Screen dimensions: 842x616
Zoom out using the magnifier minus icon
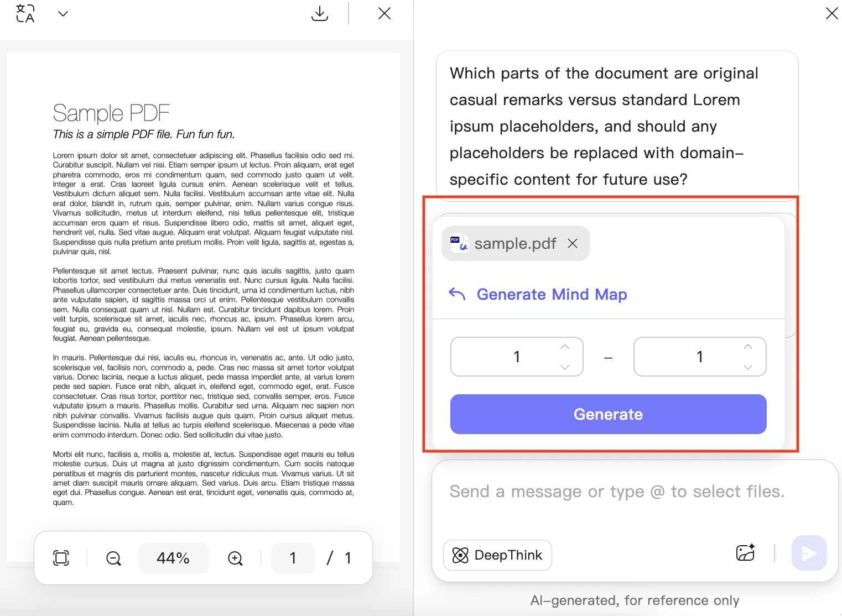tap(113, 558)
